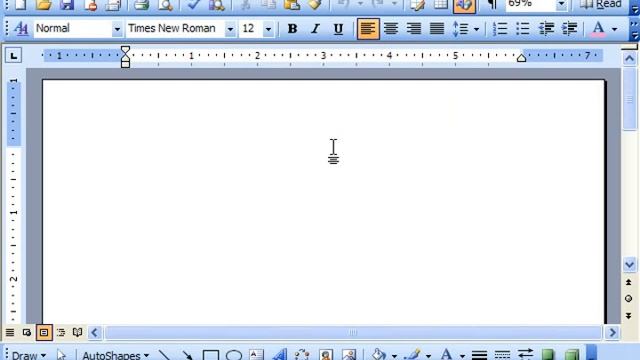Image resolution: width=640 pixels, height=360 pixels.
Task: Switch to Reading Layout view icon
Action: coord(78,333)
